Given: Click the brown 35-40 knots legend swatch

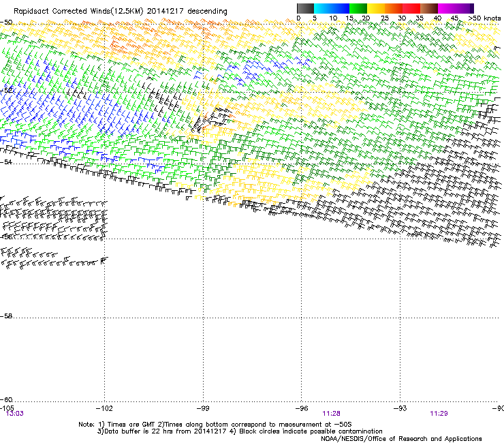Looking at the screenshot, I should pos(429,8).
